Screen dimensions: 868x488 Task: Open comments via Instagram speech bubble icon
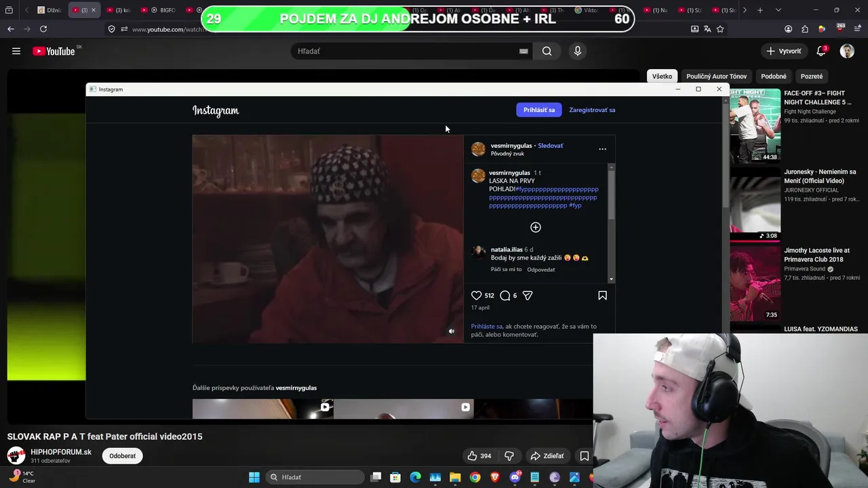pos(505,296)
